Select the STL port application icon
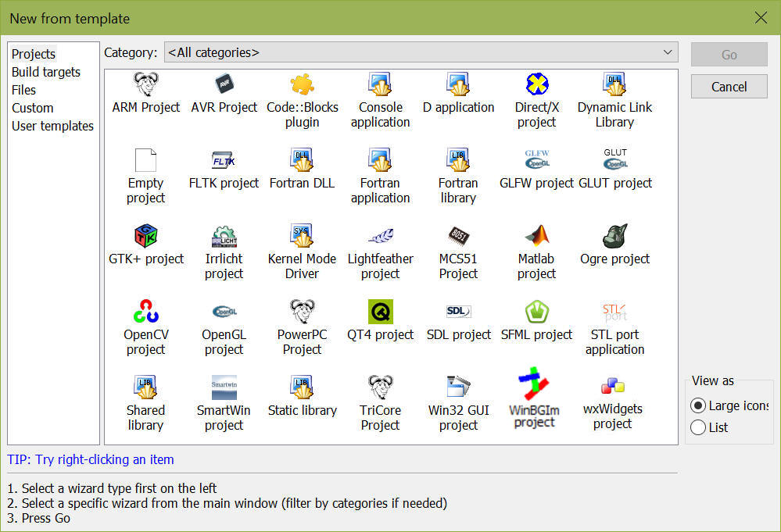Viewport: 781px width, 532px height. pyautogui.click(x=614, y=312)
